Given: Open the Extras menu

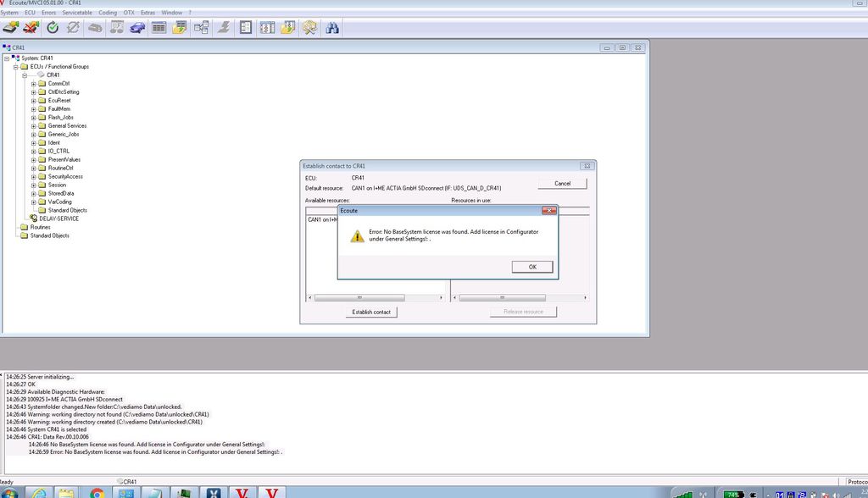Looking at the screenshot, I should (x=147, y=13).
